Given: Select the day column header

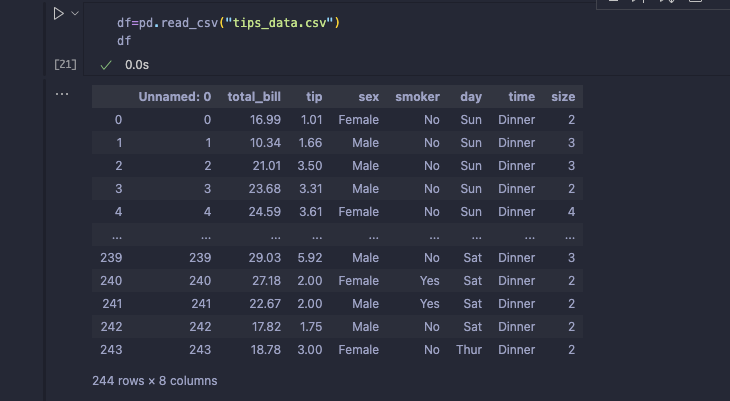Looking at the screenshot, I should 471,97.
